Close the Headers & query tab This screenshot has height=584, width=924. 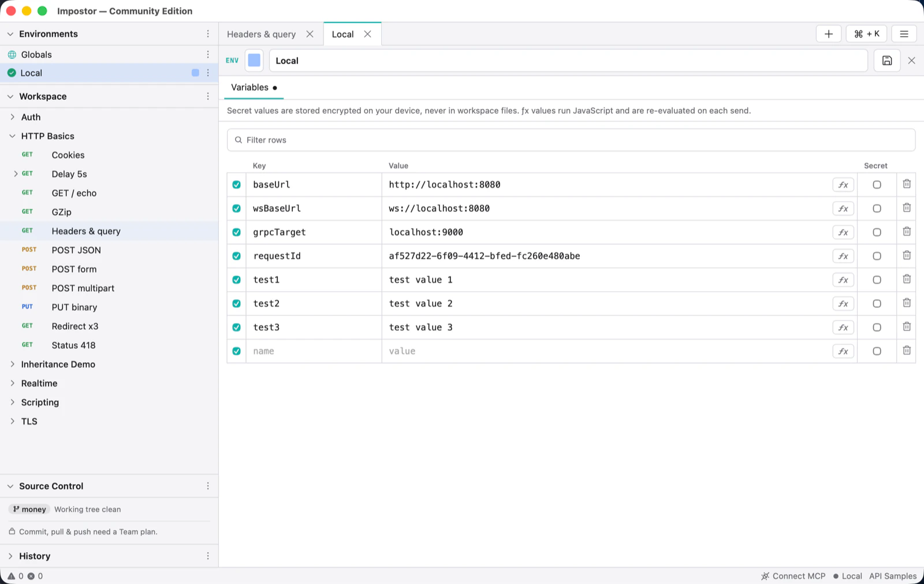310,34
